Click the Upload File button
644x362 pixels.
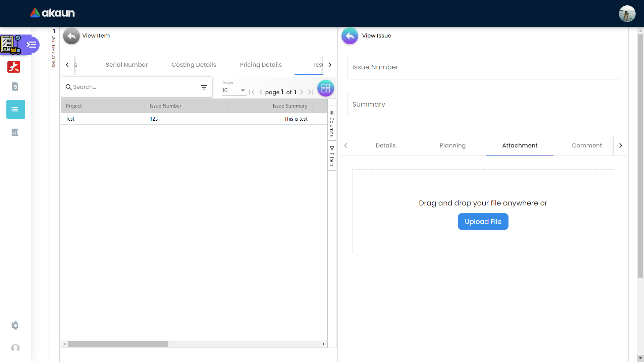pos(483,222)
